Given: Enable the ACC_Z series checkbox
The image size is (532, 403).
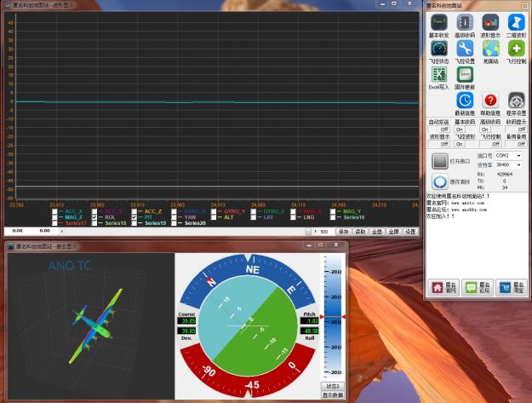Looking at the screenshot, I should click(134, 211).
